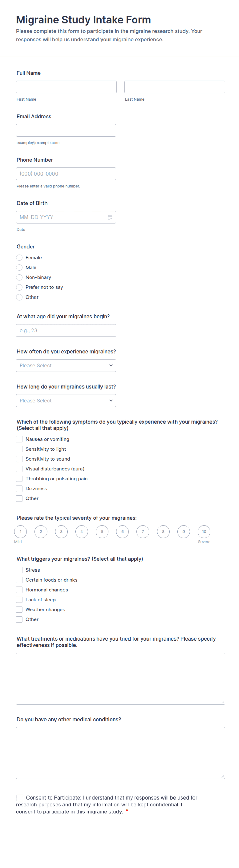The width and height of the screenshot is (239, 868).
Task: Choose Non-binary gender radio button
Action: pyautogui.click(x=19, y=277)
